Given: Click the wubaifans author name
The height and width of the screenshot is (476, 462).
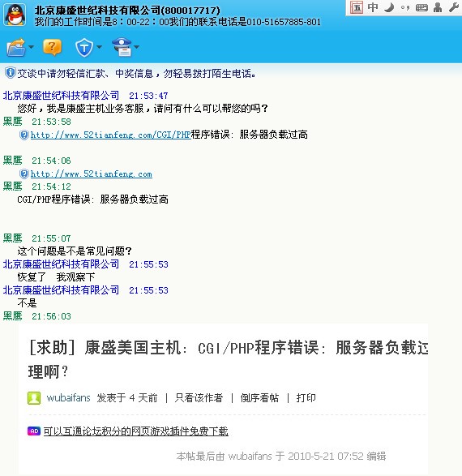Looking at the screenshot, I should click(x=68, y=397).
